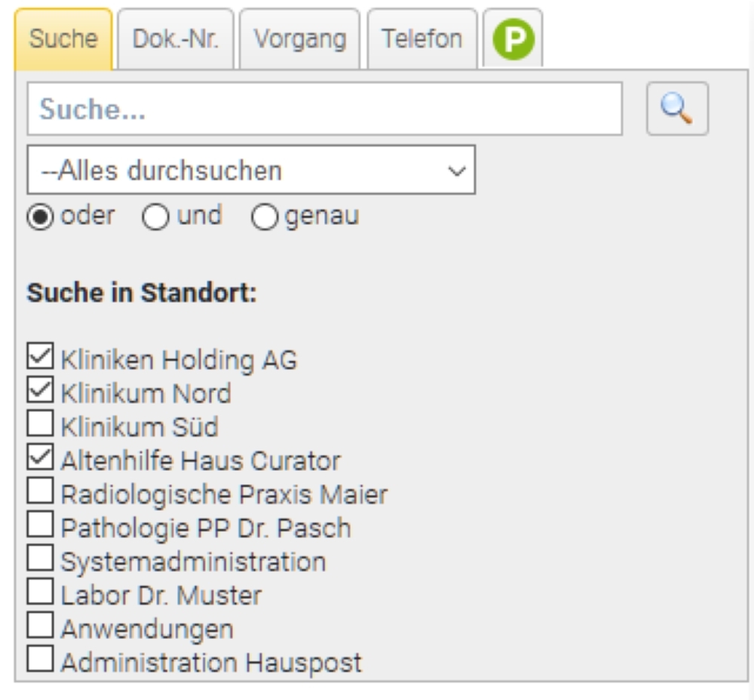The height and width of the screenshot is (700, 754).
Task: Open the green P tab
Action: [513, 39]
